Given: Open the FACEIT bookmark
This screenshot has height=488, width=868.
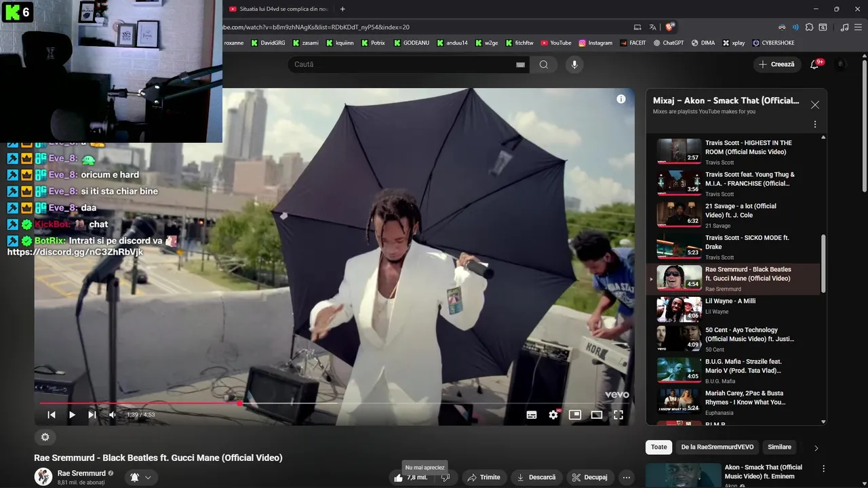Looking at the screenshot, I should [x=633, y=43].
